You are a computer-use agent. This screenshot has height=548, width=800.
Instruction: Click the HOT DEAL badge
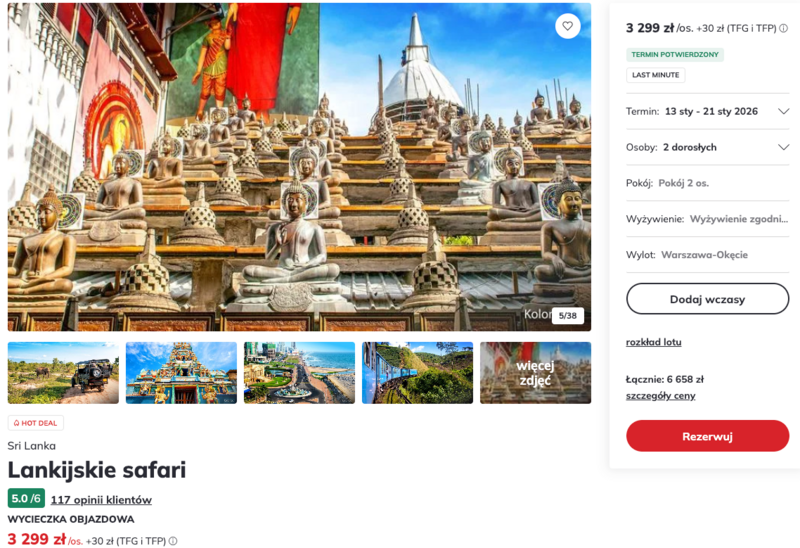point(36,423)
